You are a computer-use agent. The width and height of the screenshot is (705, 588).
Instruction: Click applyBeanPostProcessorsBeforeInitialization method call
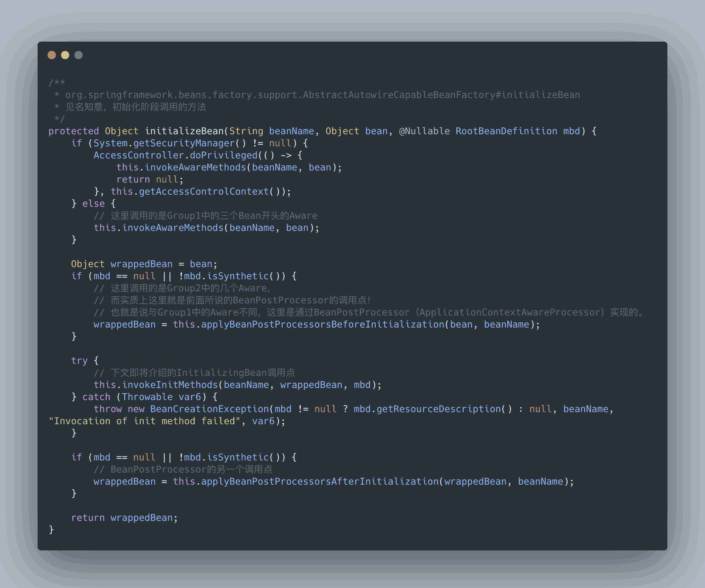[x=322, y=325]
